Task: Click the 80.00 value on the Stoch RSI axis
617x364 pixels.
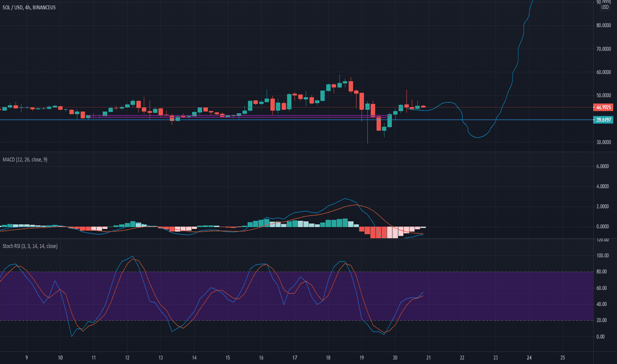Action: [601, 271]
